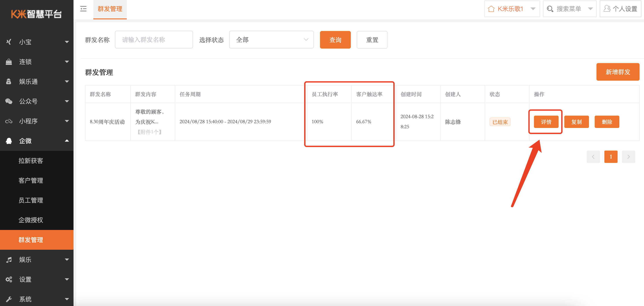
Task: Click the chain store bag icon
Action: (x=9, y=62)
